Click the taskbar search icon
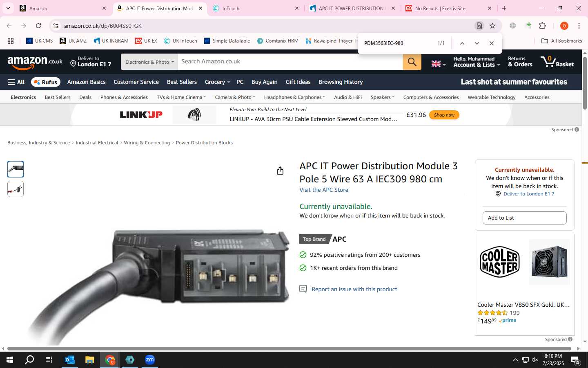This screenshot has height=368, width=588. click(29, 360)
